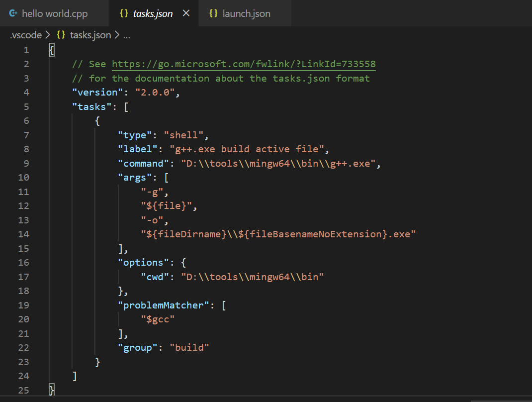Open the .vscode folder breadcrumb
The width and height of the screenshot is (532, 402).
[x=26, y=35]
